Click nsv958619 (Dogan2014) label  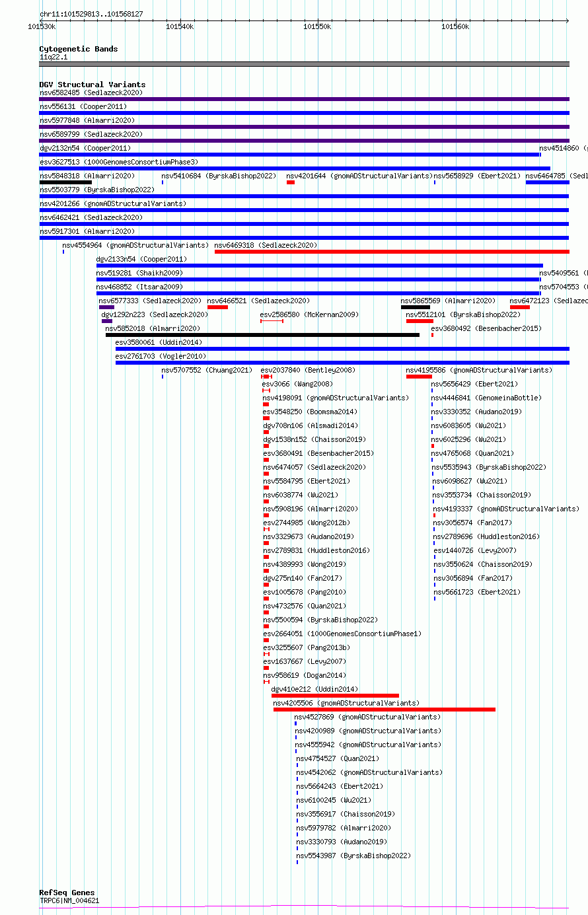click(305, 675)
